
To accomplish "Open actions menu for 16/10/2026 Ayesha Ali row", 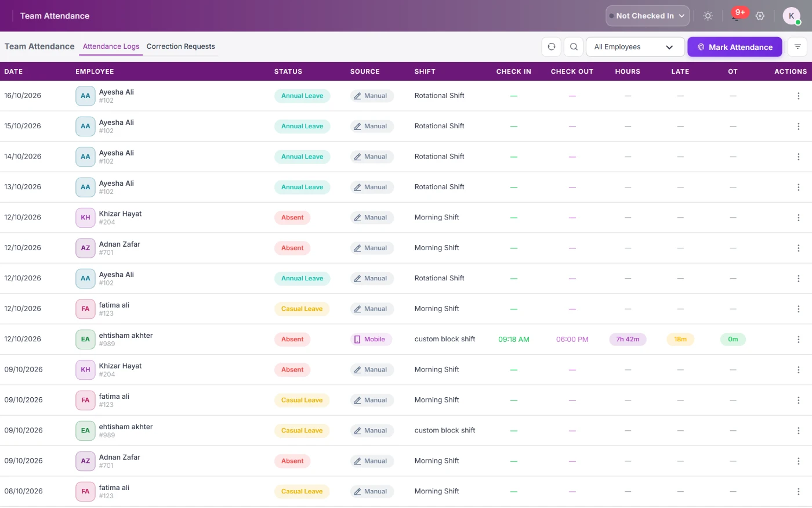I will [798, 96].
